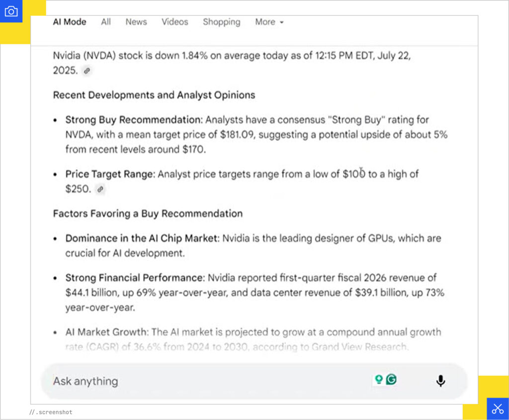This screenshot has width=509, height=420.
Task: Select the "Recent Developments and Analyst Opinions" heading
Action: (x=154, y=95)
